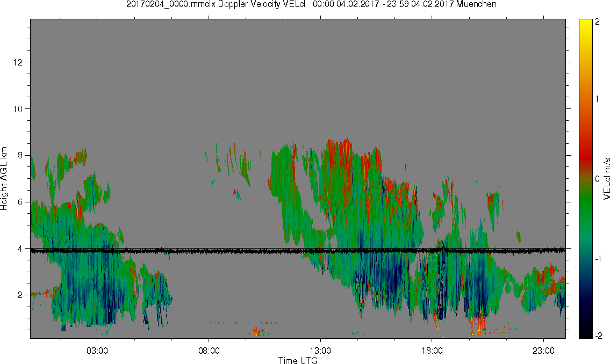Click the height tick label "8"

[x=20, y=155]
